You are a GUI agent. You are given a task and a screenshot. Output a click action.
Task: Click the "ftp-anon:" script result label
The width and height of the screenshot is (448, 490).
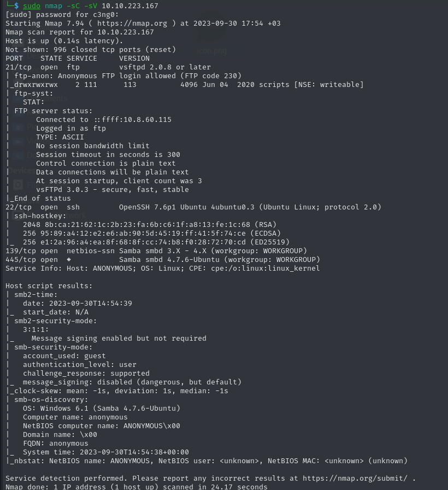pos(34,76)
